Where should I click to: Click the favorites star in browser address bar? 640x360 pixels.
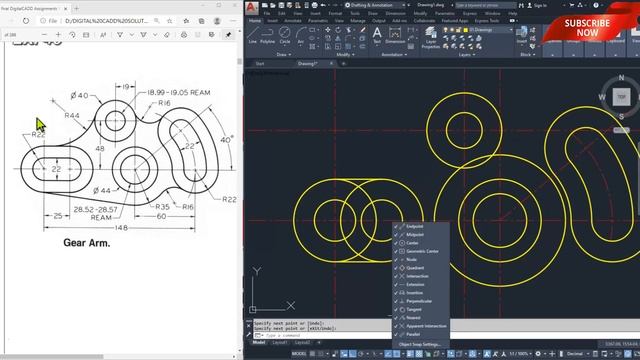(x=170, y=20)
